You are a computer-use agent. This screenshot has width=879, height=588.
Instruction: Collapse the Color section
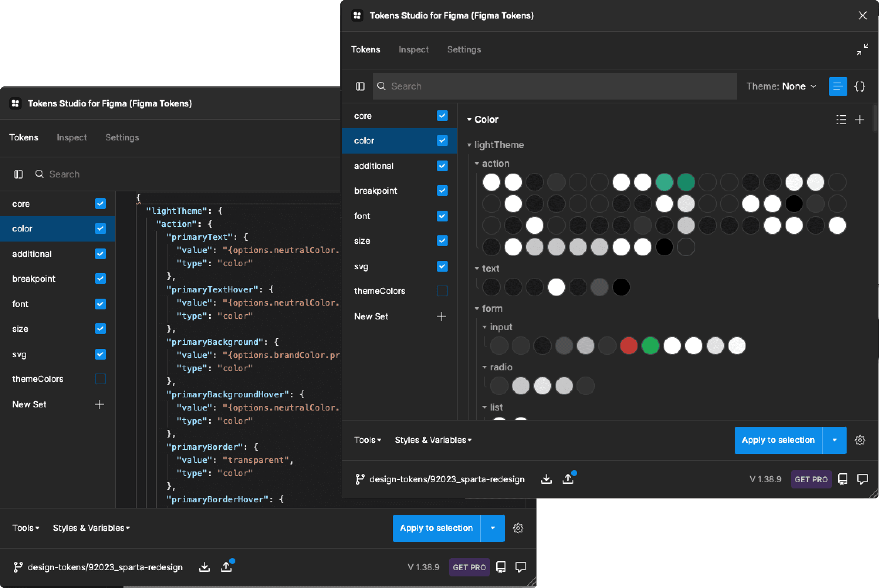point(469,120)
